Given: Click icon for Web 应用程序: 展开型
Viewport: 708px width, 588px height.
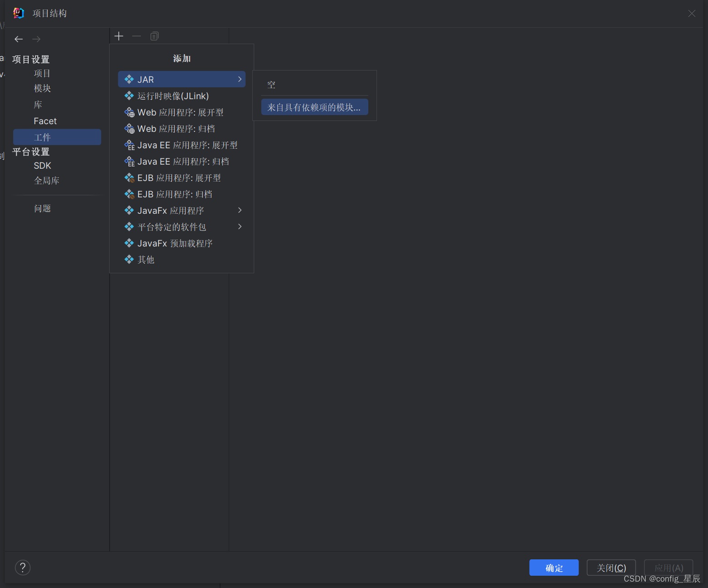Looking at the screenshot, I should [130, 112].
